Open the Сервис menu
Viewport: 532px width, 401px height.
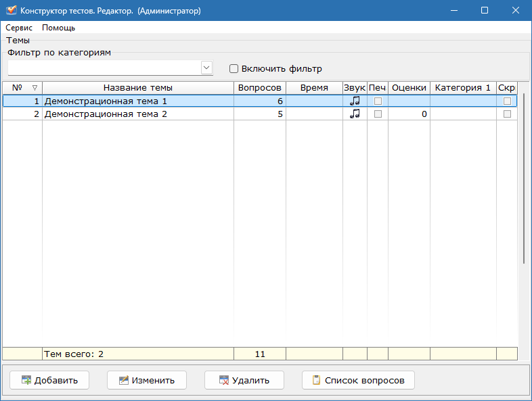pos(19,28)
